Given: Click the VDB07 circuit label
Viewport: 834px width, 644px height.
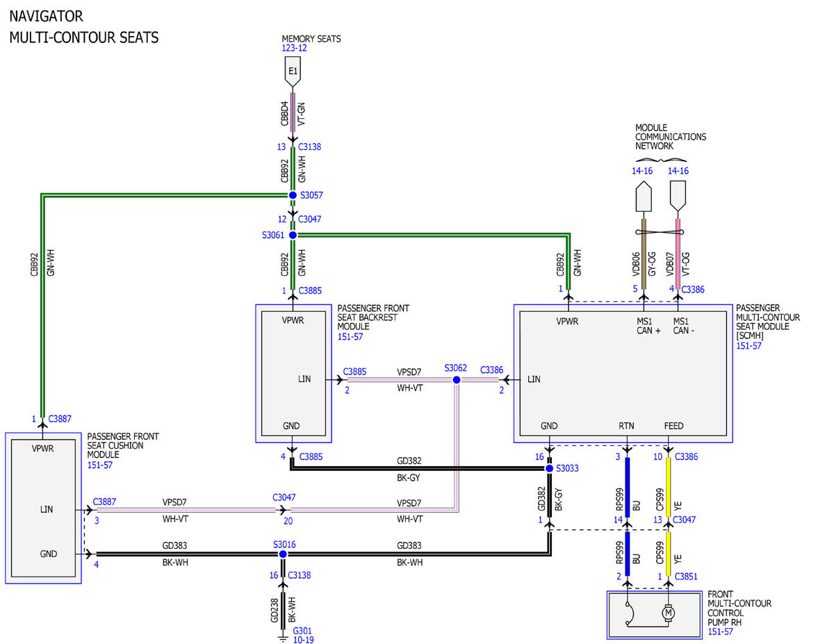Looking at the screenshot, I should pyautogui.click(x=670, y=264).
